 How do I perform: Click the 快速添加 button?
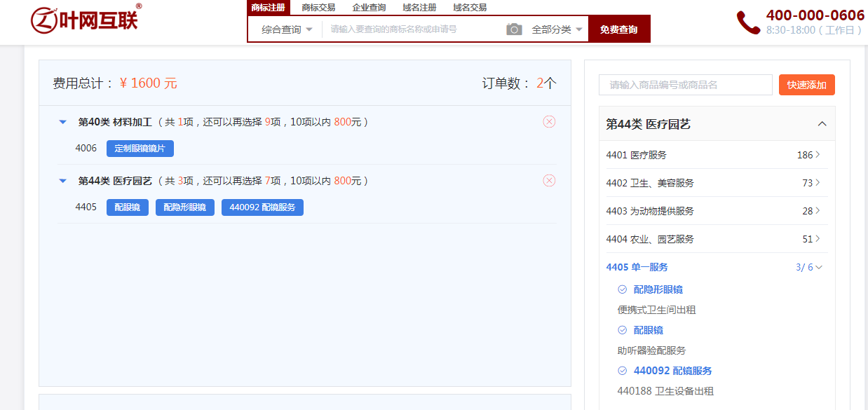click(806, 84)
